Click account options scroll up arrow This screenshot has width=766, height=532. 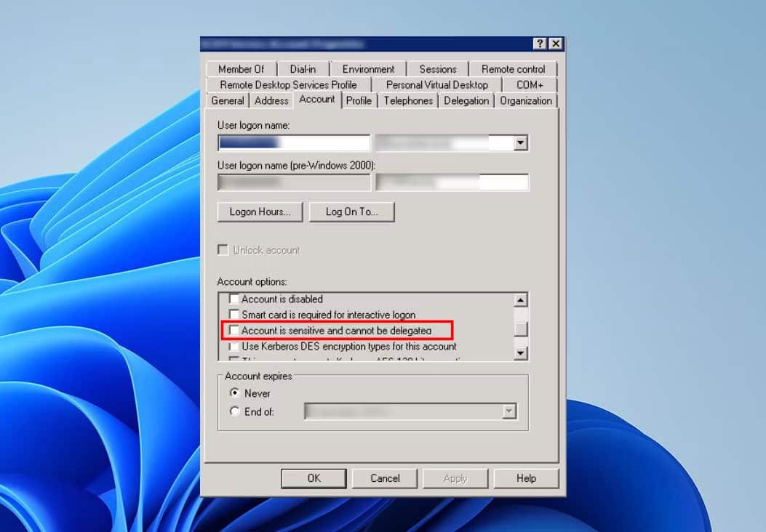pos(521,299)
